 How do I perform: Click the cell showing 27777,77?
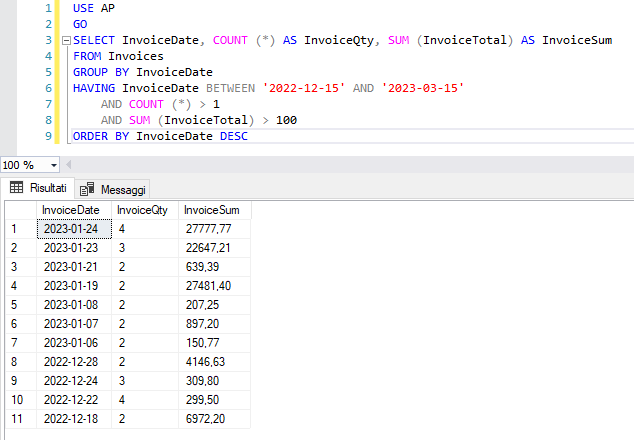tap(215, 229)
